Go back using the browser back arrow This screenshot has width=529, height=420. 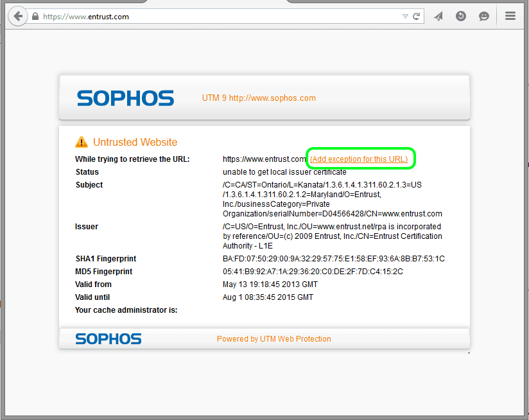18,16
